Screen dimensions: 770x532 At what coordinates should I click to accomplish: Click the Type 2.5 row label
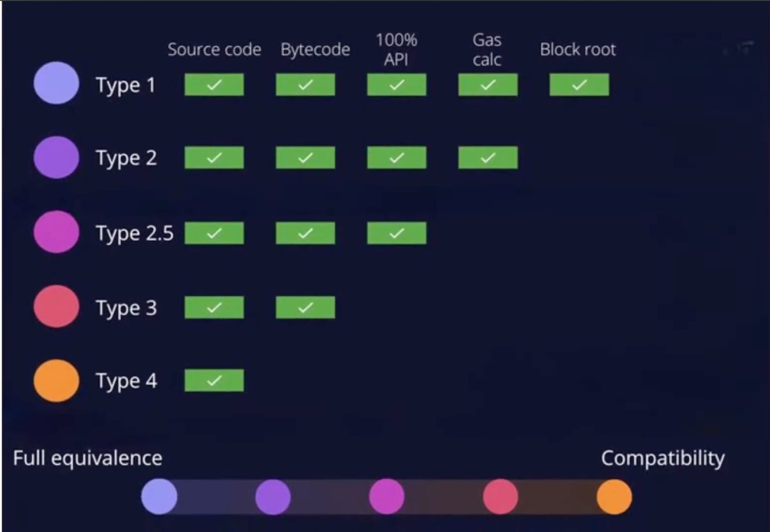coord(134,234)
